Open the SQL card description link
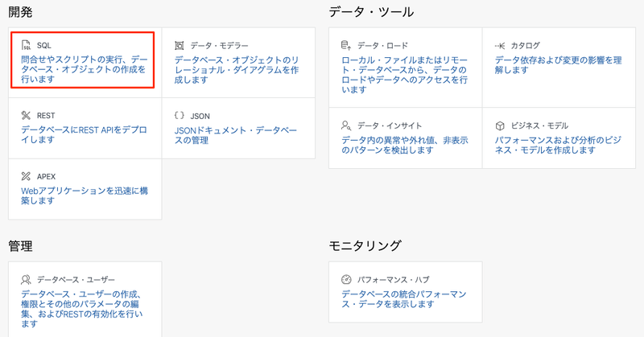The image size is (644, 337). click(x=84, y=70)
